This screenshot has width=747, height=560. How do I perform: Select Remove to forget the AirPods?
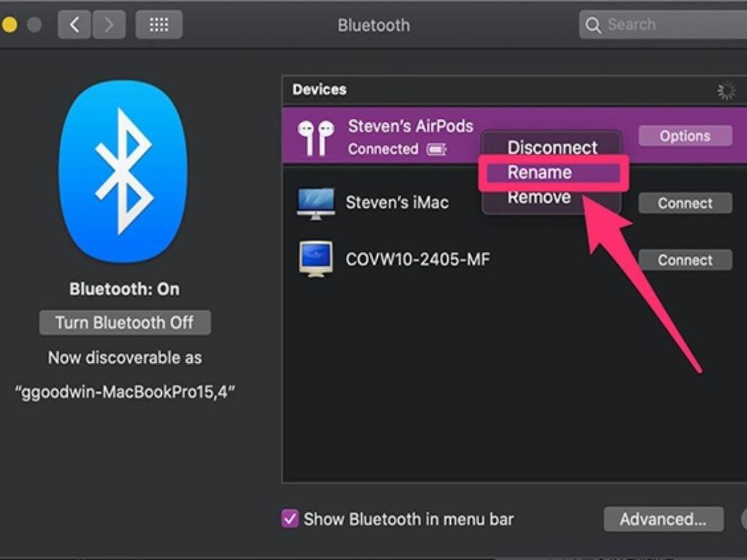pos(538,197)
